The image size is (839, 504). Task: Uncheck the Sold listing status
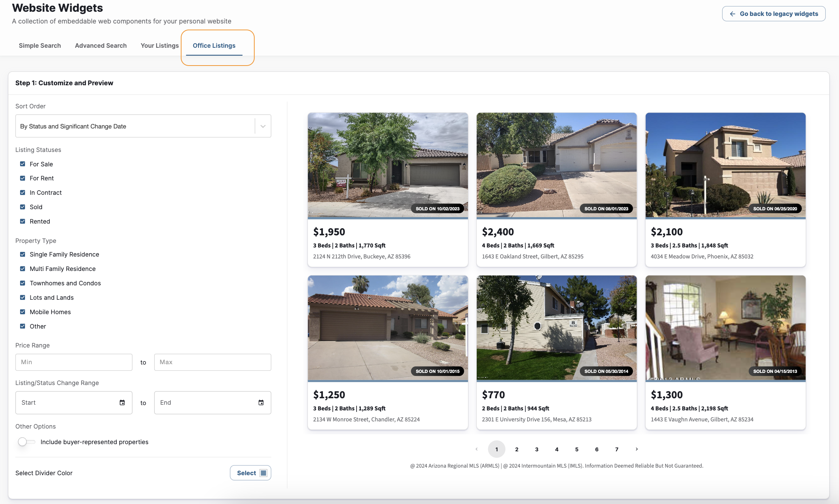(22, 207)
